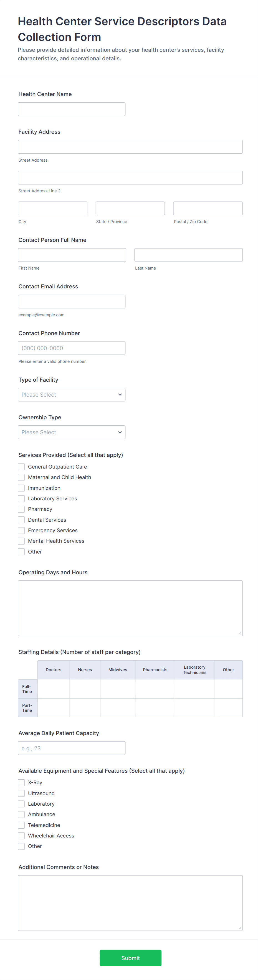Screen dimensions: 258x980
Task: Enable Dental Services option
Action: (21, 520)
